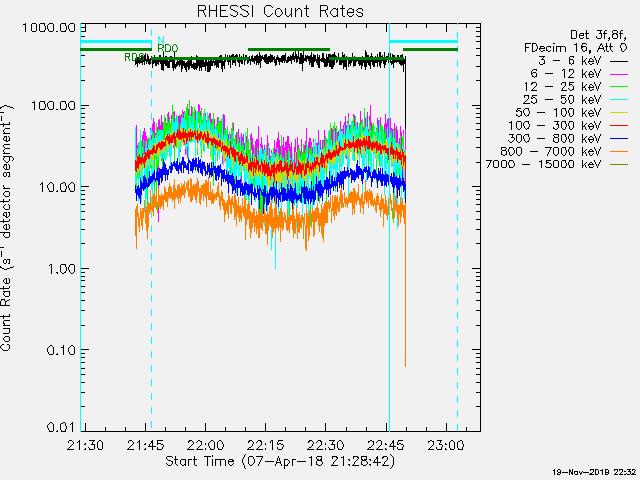This screenshot has width=640, height=480.
Task: Click the green line swatch for 12-25 keV
Action: [619, 87]
